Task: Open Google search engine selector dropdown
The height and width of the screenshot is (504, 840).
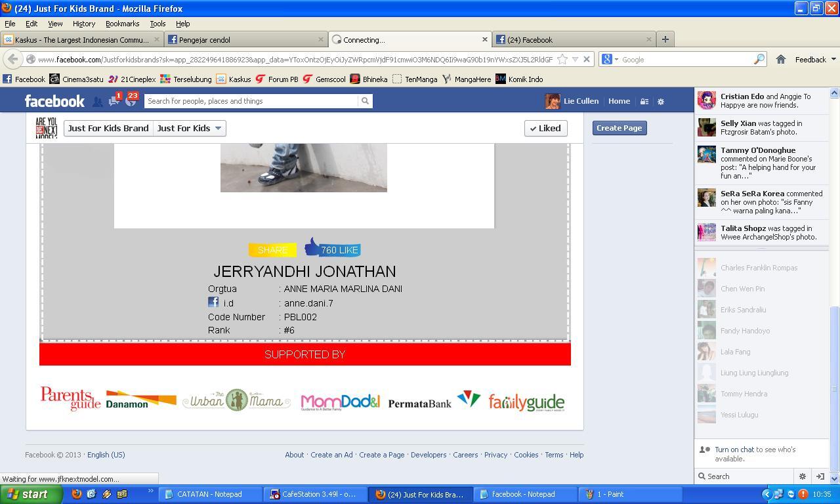Action: coord(610,59)
